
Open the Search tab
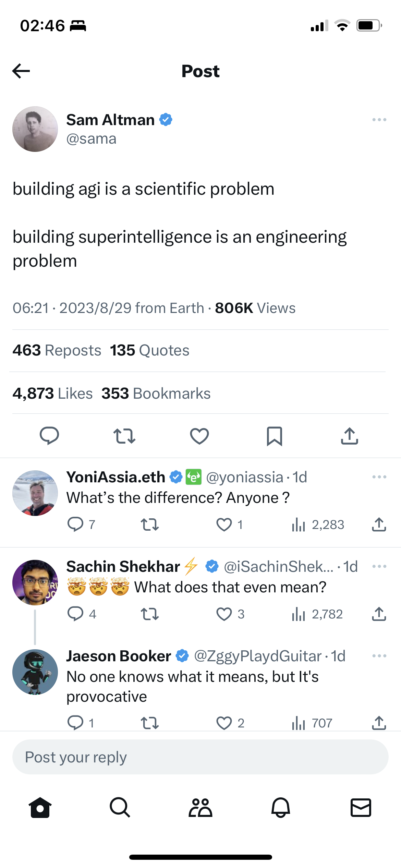point(120,807)
